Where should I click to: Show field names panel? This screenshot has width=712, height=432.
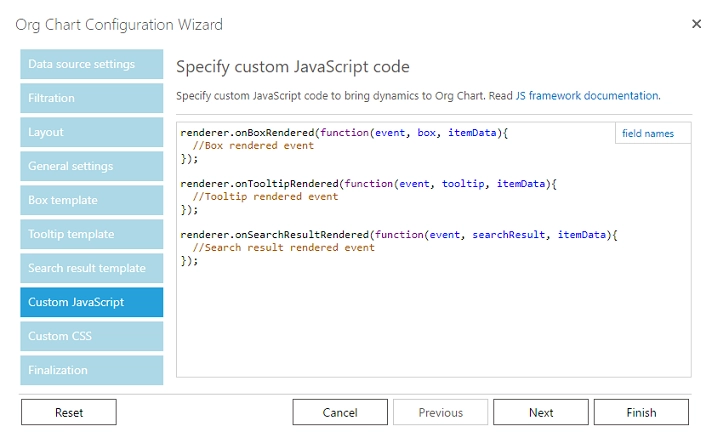(x=653, y=134)
